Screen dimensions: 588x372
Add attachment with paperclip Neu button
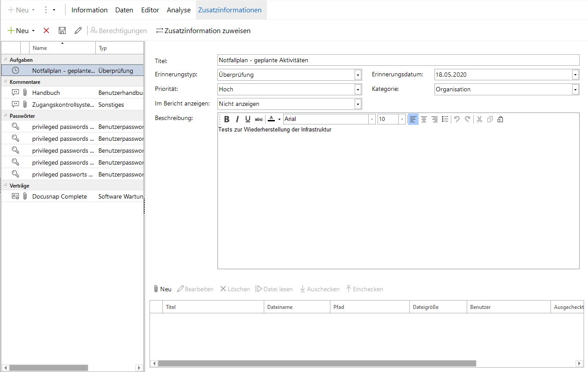[162, 289]
